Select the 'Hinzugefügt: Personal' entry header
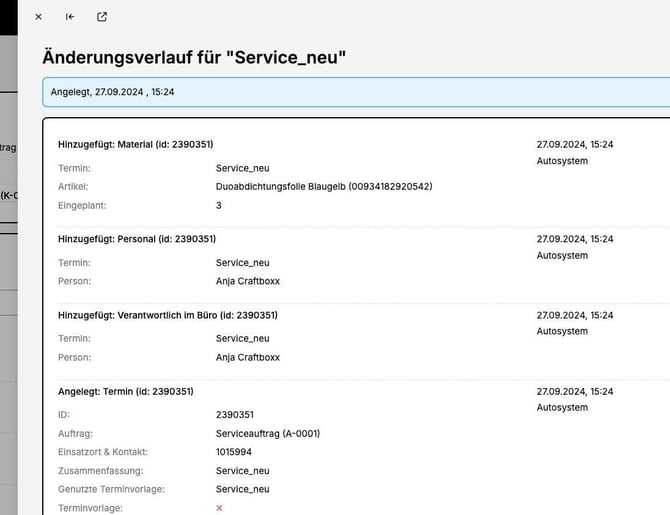 coord(137,239)
